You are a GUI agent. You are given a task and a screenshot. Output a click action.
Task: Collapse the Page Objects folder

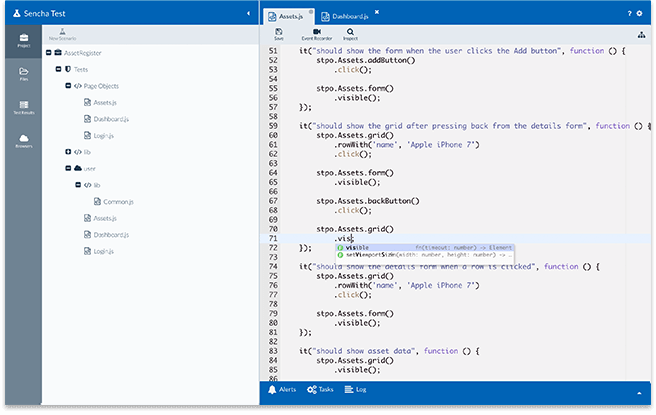coord(68,86)
